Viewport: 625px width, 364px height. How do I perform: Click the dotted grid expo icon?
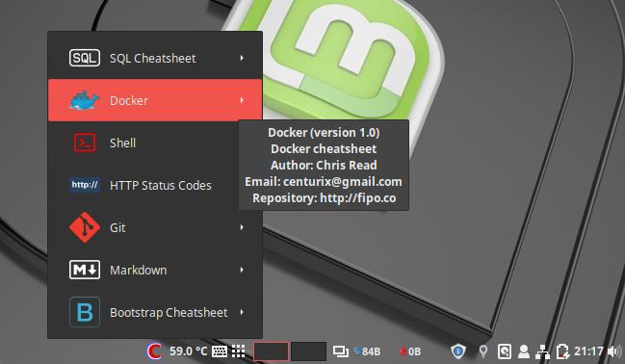pyautogui.click(x=239, y=351)
